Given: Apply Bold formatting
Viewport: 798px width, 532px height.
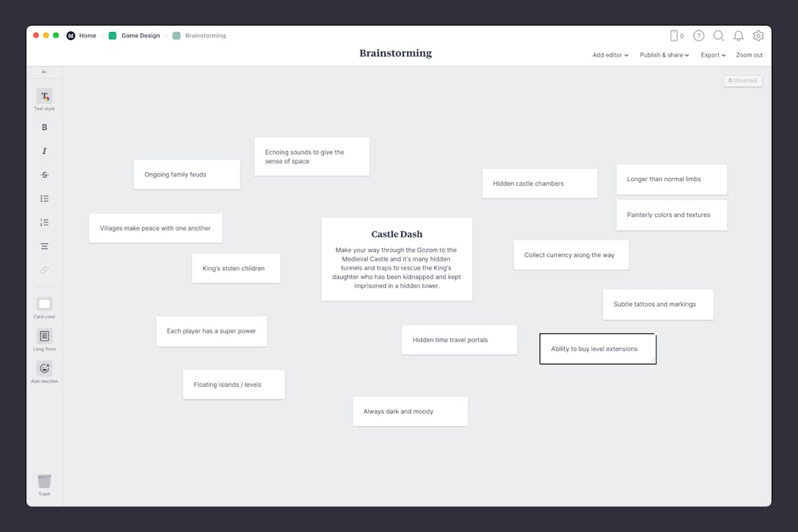Looking at the screenshot, I should click(44, 127).
